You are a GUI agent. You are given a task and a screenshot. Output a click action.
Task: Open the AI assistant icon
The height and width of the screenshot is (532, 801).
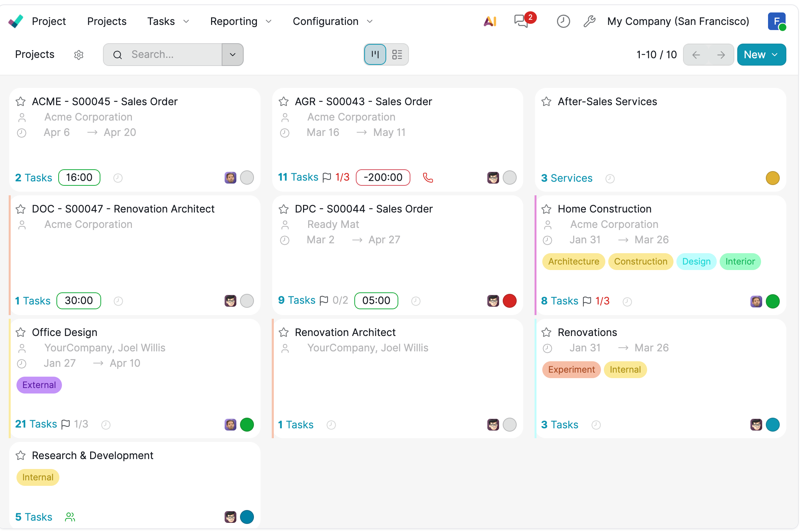tap(490, 22)
